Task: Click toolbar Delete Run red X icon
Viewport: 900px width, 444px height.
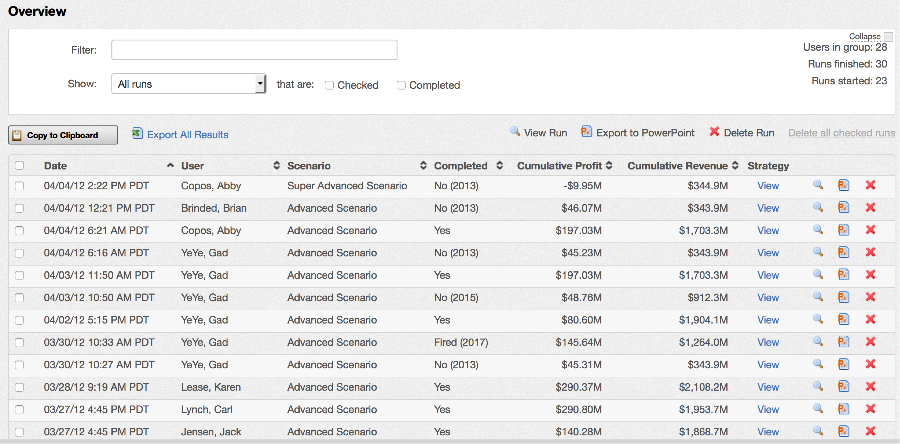Action: click(x=714, y=131)
